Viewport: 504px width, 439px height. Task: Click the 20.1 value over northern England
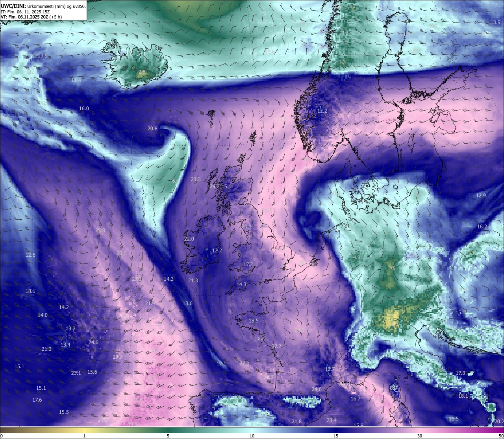click(x=246, y=227)
